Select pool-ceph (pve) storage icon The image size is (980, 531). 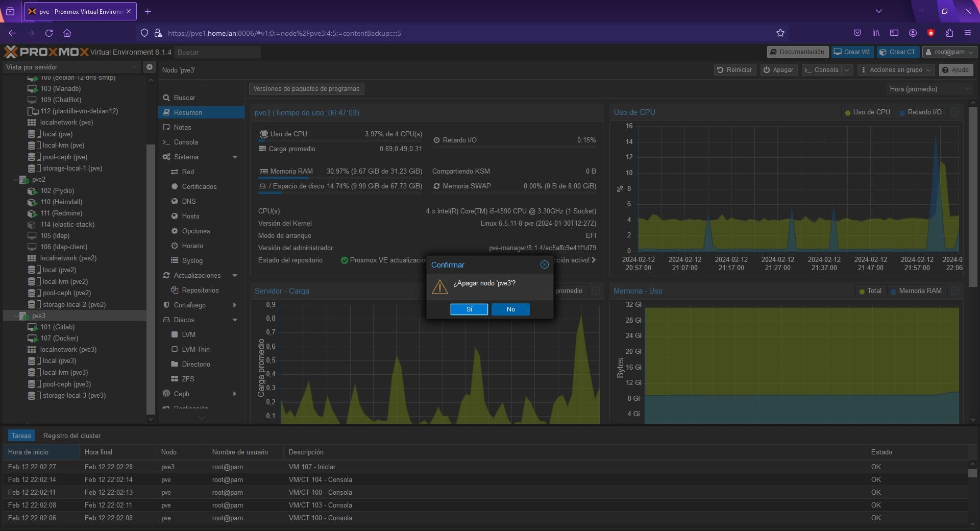tap(34, 157)
